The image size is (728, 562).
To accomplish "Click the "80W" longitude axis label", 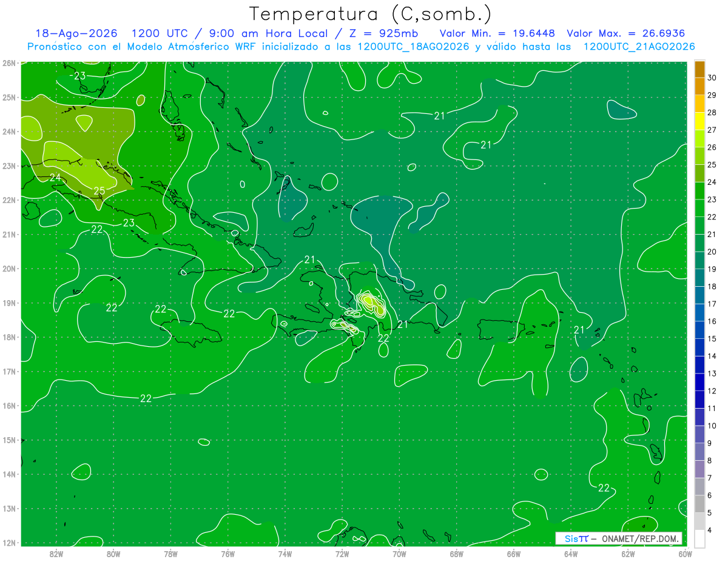I will click(x=113, y=554).
